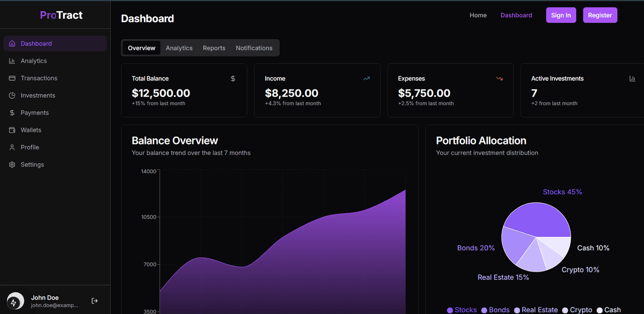
Task: Click the Register button
Action: coord(600,15)
